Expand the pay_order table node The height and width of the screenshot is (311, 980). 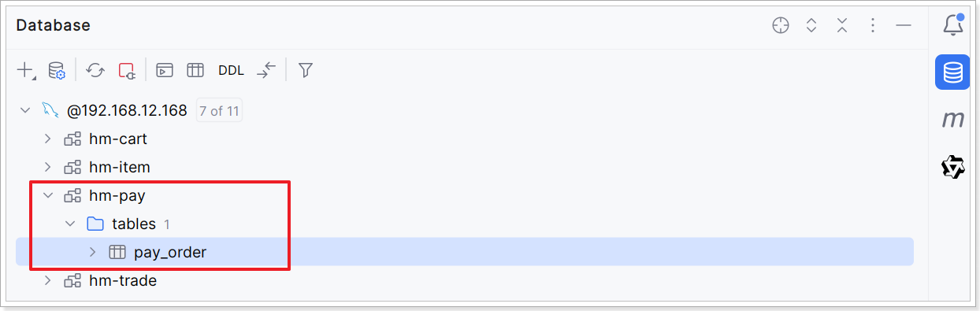pyautogui.click(x=92, y=253)
